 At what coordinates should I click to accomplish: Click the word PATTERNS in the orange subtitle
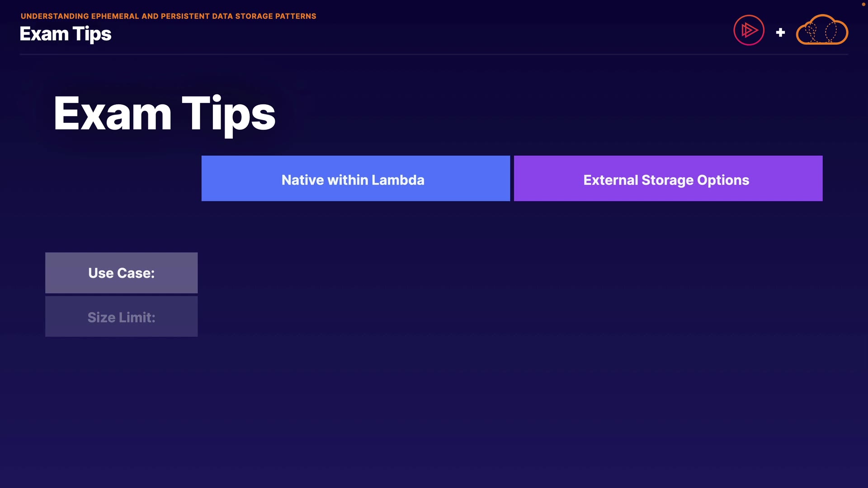[x=296, y=16]
